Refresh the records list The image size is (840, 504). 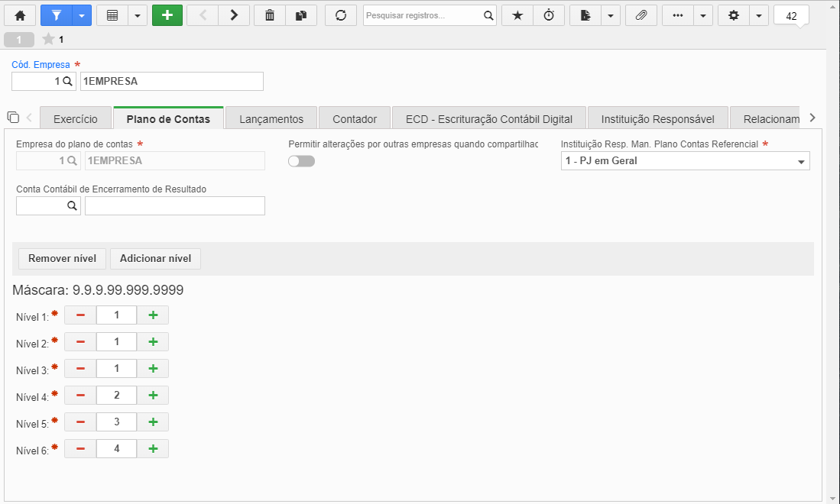click(x=341, y=15)
